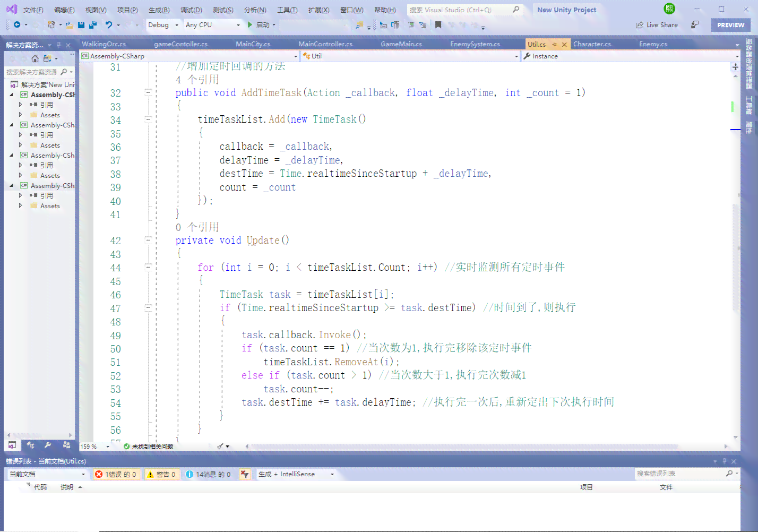This screenshot has width=758, height=532.
Task: Open the 编辑(E) menu
Action: point(64,10)
